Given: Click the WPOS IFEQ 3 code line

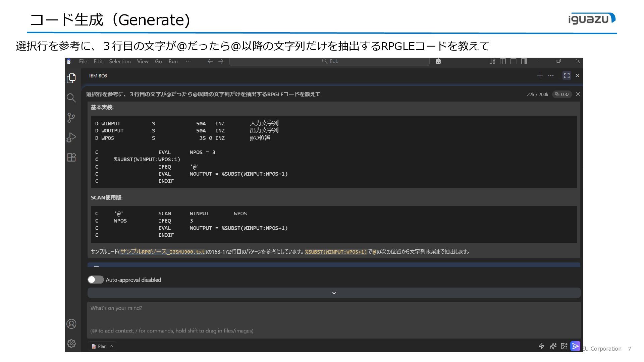Looking at the screenshot, I should (144, 221).
